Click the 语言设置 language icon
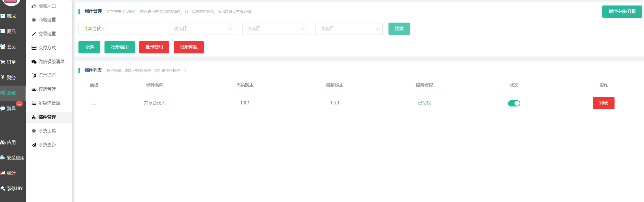644x202 pixels. tap(34, 75)
